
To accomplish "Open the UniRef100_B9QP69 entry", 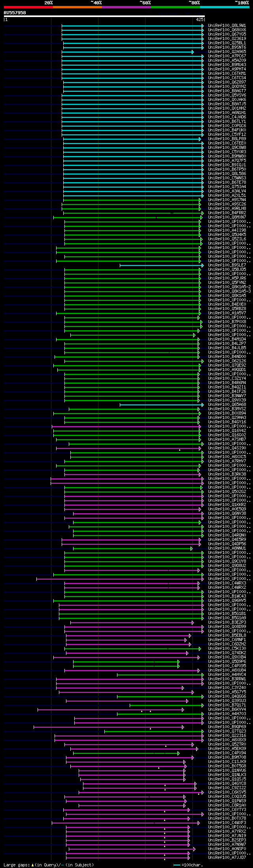I will pos(227,727).
